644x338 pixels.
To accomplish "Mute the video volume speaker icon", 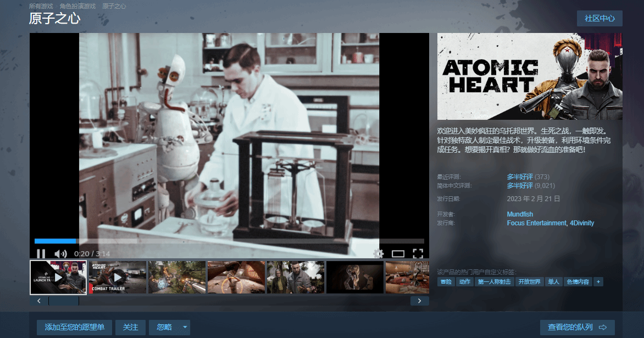I will [60, 253].
